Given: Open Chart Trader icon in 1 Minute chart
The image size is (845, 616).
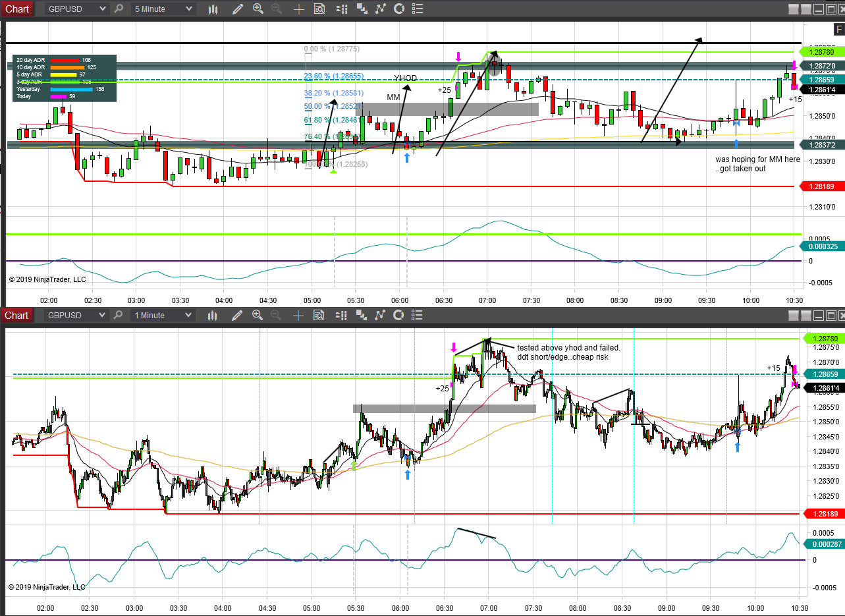Looking at the screenshot, I should tap(341, 315).
